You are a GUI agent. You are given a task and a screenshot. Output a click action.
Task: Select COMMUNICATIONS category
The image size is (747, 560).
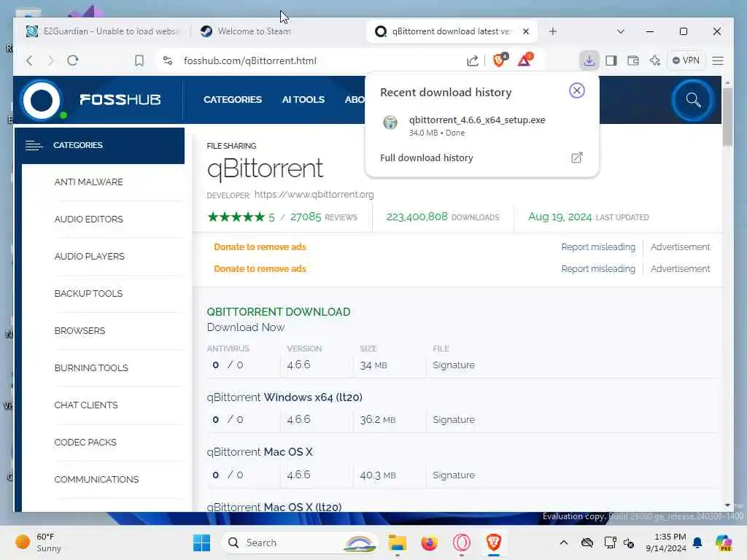[96, 479]
